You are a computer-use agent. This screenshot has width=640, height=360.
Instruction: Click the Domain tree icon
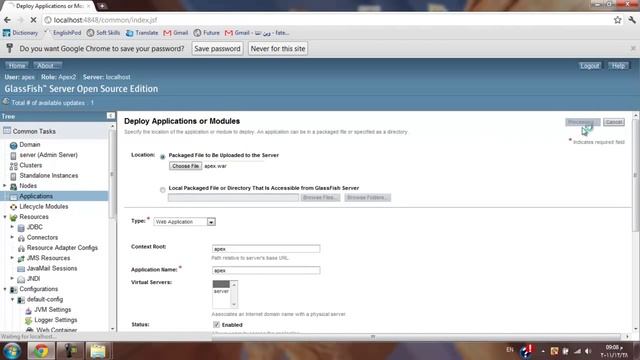coord(13,145)
